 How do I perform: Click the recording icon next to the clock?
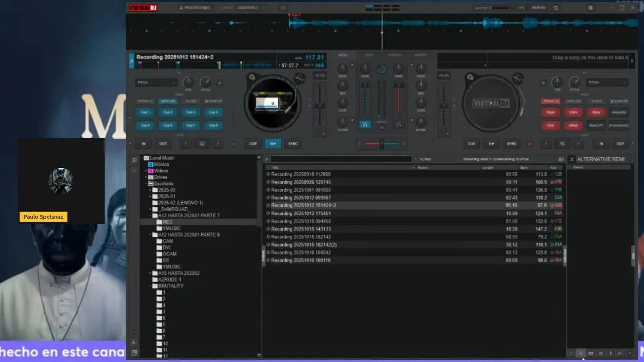pos(555,8)
